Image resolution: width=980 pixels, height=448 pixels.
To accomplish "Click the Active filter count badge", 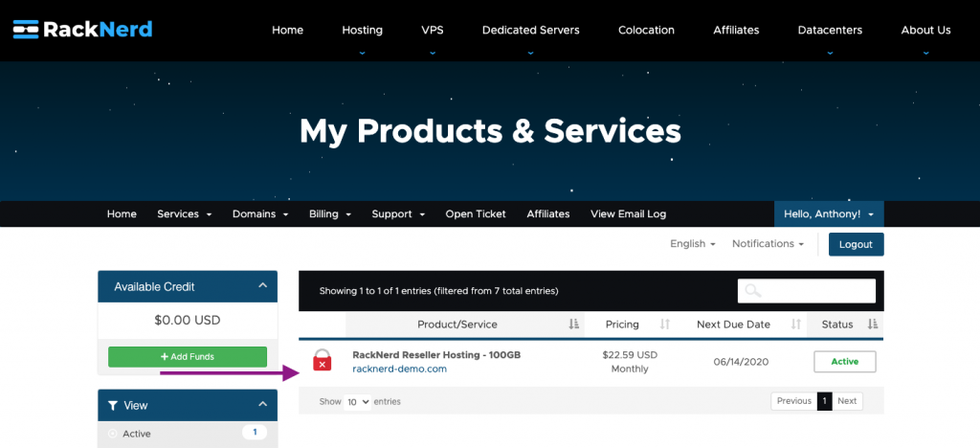I will [x=255, y=432].
